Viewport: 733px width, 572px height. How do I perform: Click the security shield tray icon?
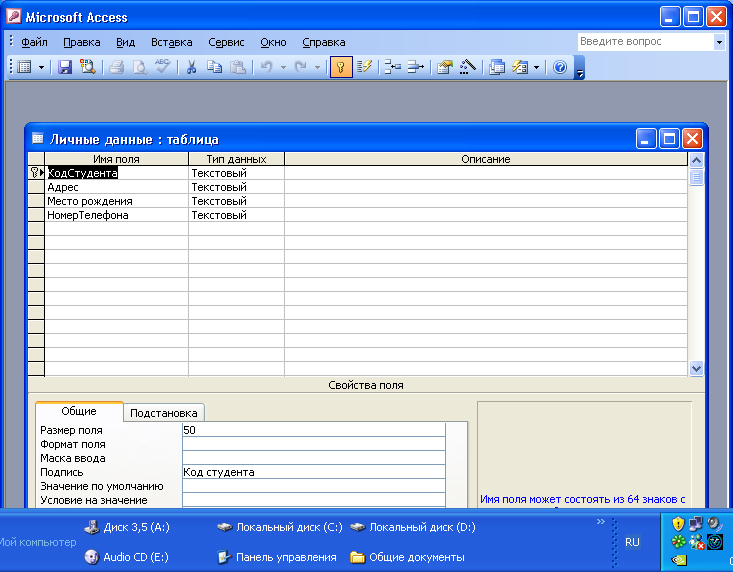678,524
